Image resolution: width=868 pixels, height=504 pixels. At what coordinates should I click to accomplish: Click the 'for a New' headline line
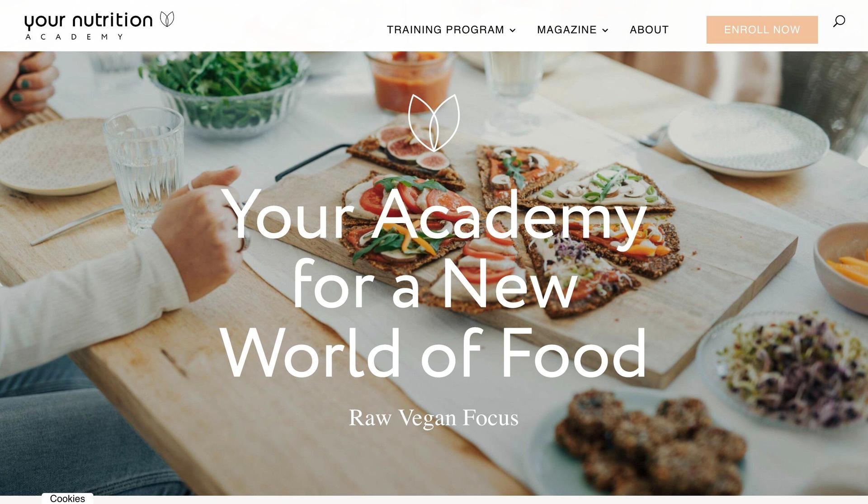(435, 284)
